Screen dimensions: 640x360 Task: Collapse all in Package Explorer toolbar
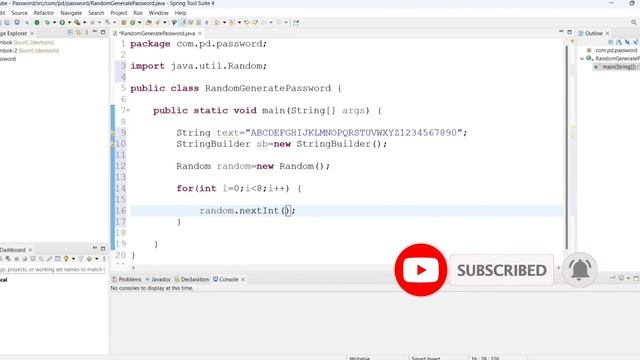pyautogui.click(x=70, y=32)
